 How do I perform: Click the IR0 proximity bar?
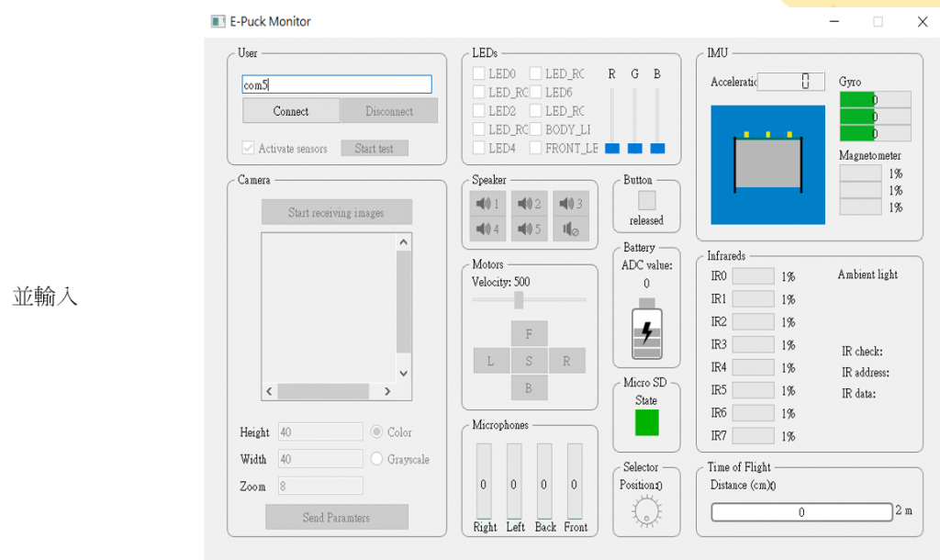coord(754,275)
